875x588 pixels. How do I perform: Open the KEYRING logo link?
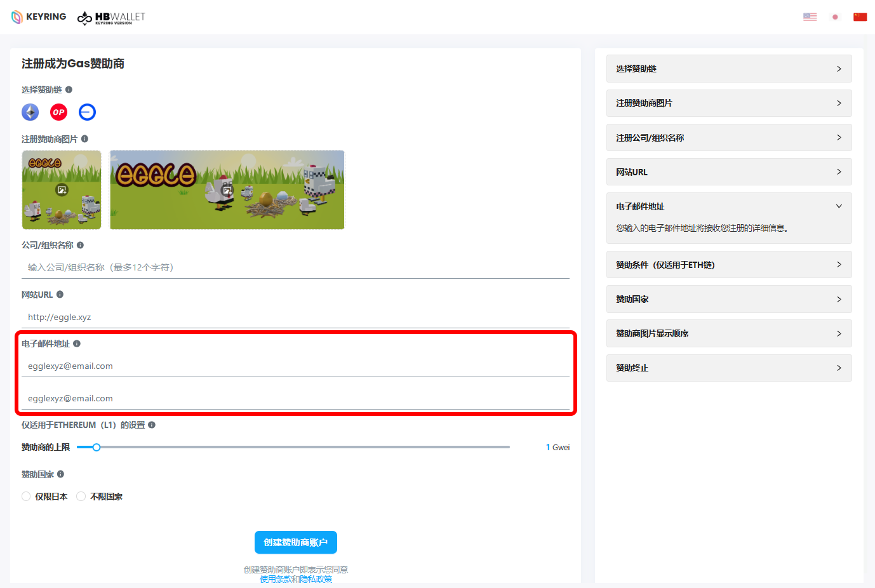(39, 17)
